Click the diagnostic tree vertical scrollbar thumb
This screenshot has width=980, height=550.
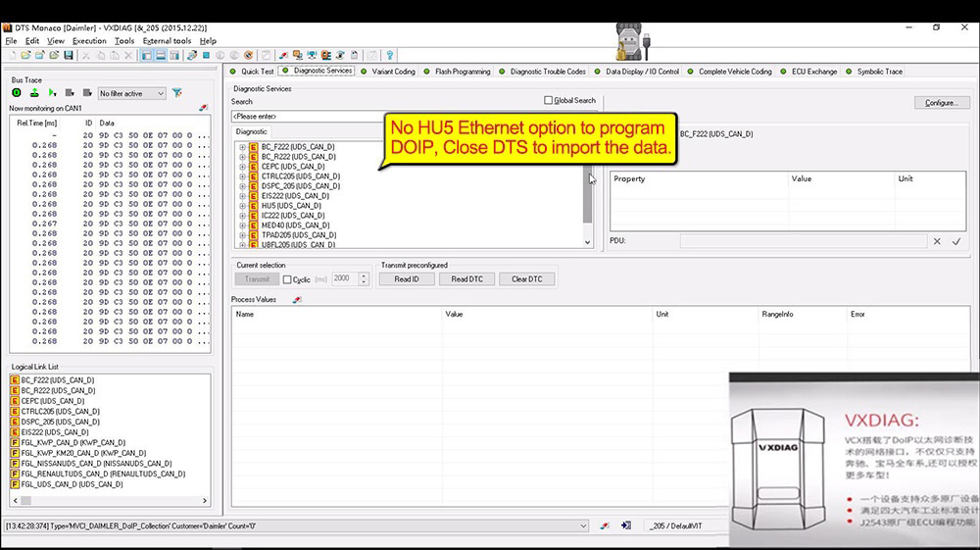point(587,195)
